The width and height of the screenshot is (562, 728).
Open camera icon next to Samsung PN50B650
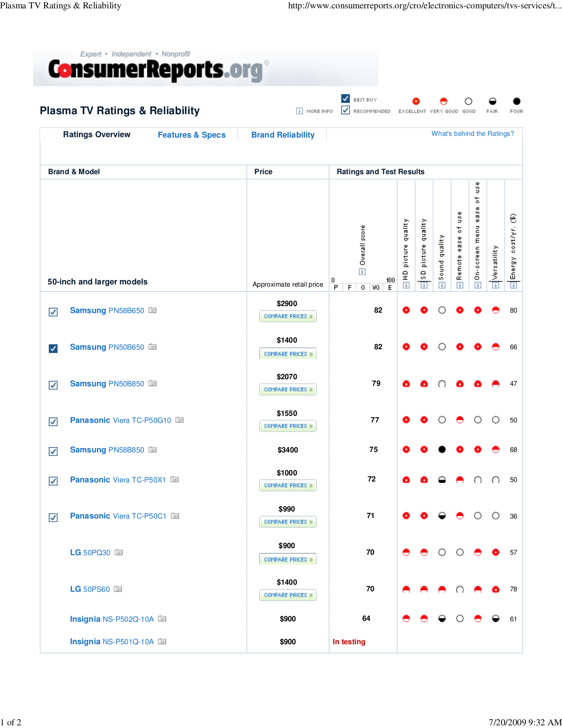point(153,347)
